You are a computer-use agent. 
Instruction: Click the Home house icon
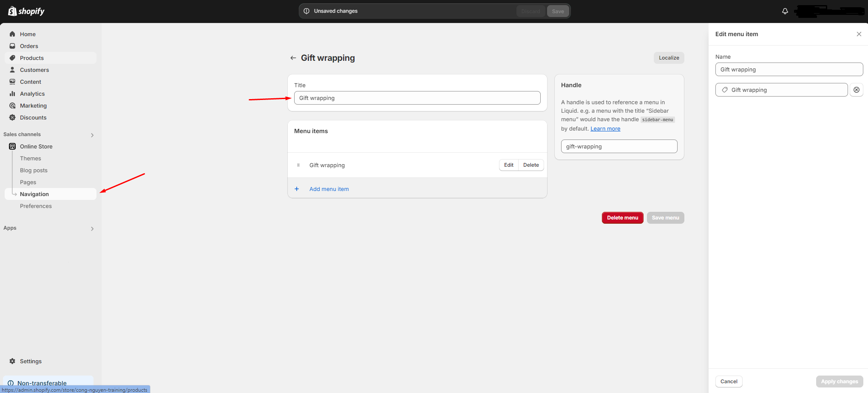click(12, 34)
